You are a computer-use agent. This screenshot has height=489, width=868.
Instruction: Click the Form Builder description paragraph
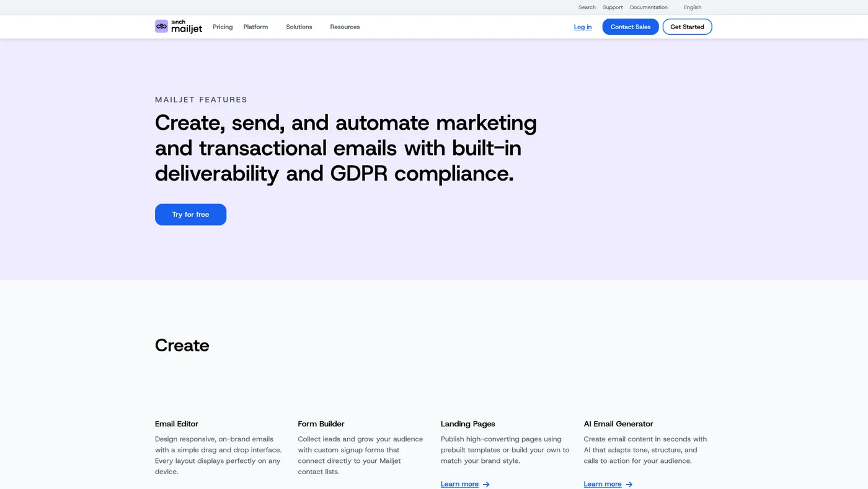[360, 455]
